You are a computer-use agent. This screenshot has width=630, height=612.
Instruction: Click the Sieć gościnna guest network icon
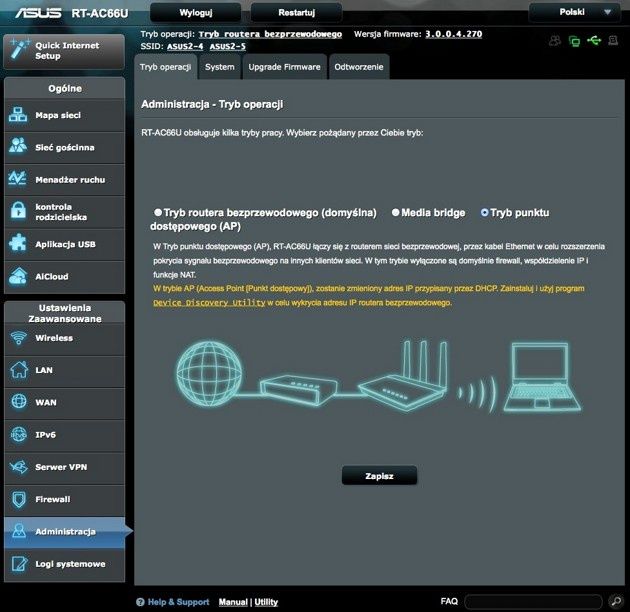(x=18, y=146)
